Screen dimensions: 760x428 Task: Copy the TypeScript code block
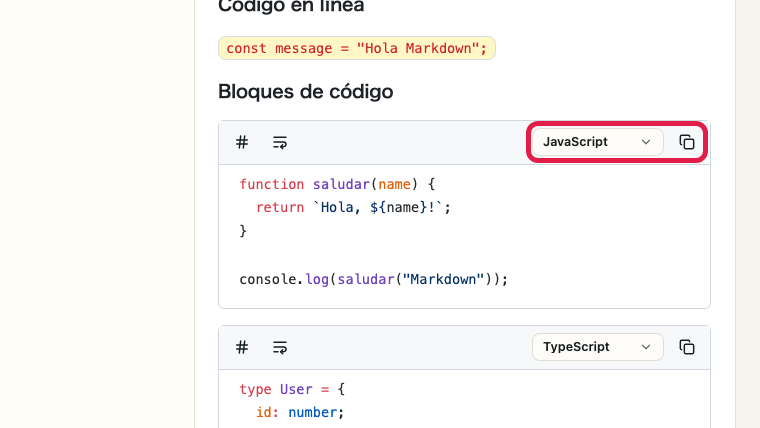pyautogui.click(x=687, y=347)
